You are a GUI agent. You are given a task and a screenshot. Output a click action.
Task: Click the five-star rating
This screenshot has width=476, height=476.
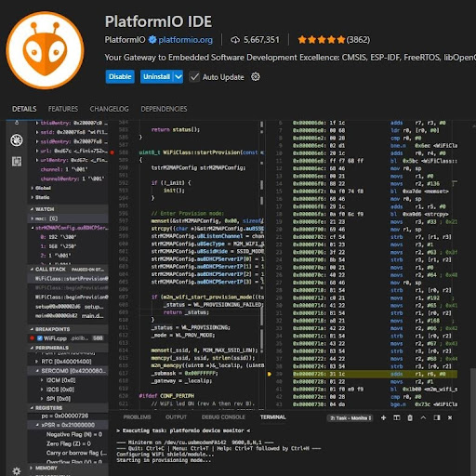[321, 40]
